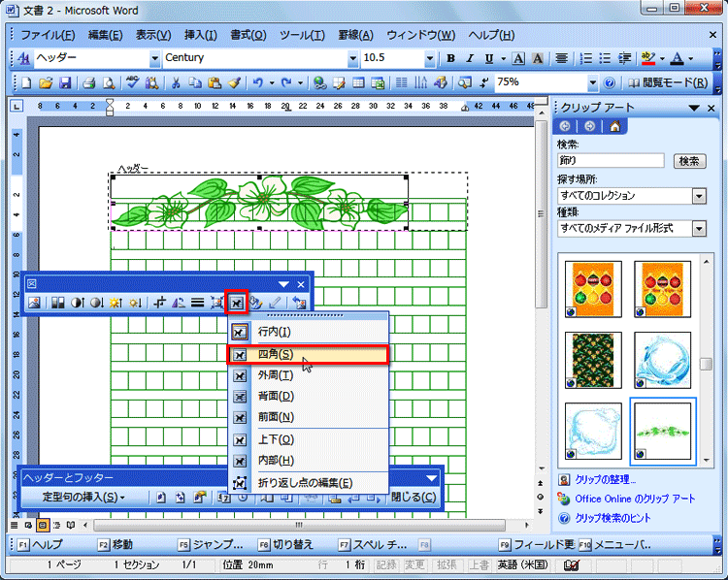The image size is (728, 580).
Task: Insert a hyperlink with the globe-chain icon
Action: point(319,83)
